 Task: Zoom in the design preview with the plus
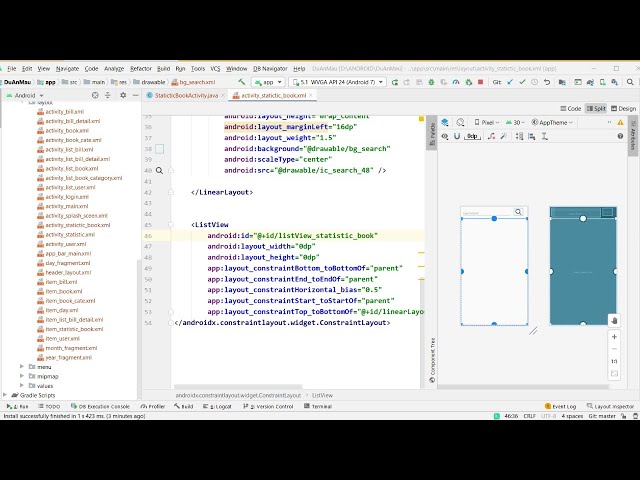pos(614,337)
